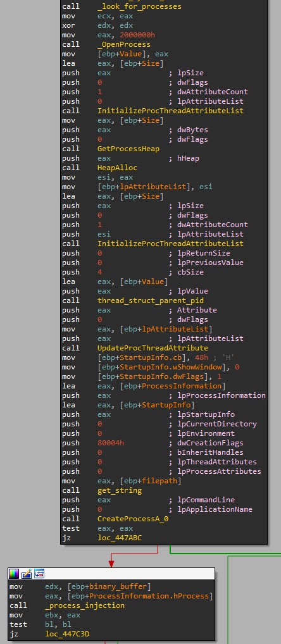The image size is (281, 644).
Task: Click the 2000000h constant operand
Action: click(x=137, y=35)
